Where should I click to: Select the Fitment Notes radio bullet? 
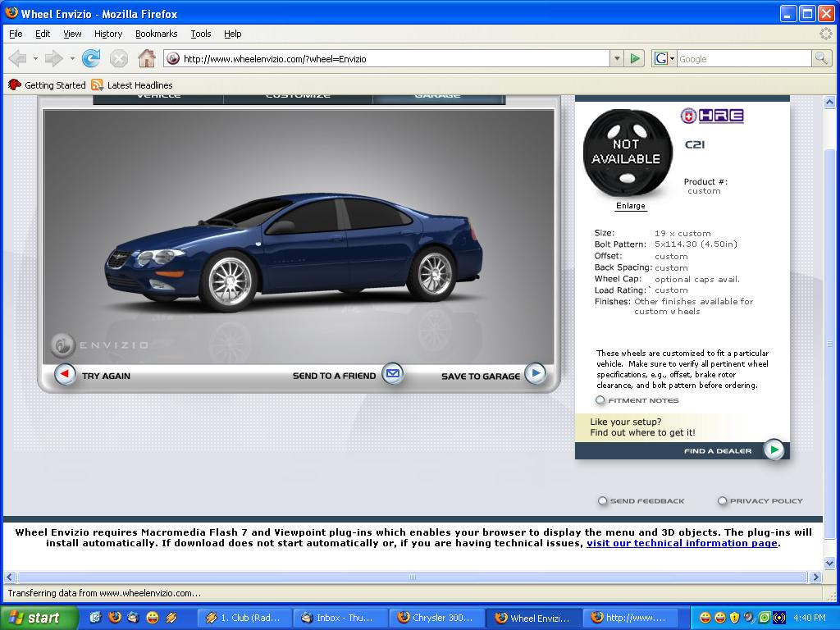(600, 400)
